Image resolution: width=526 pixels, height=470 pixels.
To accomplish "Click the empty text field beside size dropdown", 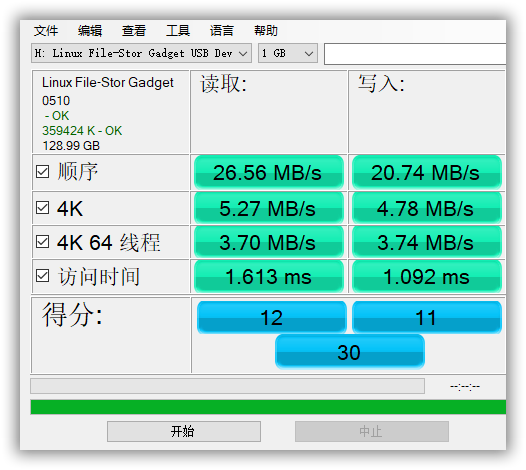I will pyautogui.click(x=415, y=54).
